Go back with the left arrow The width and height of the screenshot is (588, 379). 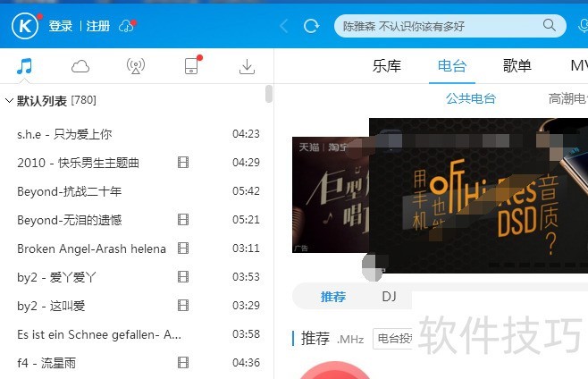[x=284, y=26]
